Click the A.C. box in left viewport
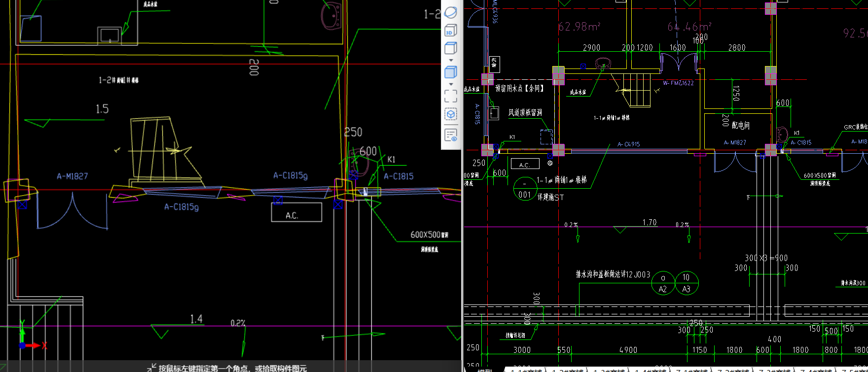The width and height of the screenshot is (868, 372). pyautogui.click(x=296, y=212)
